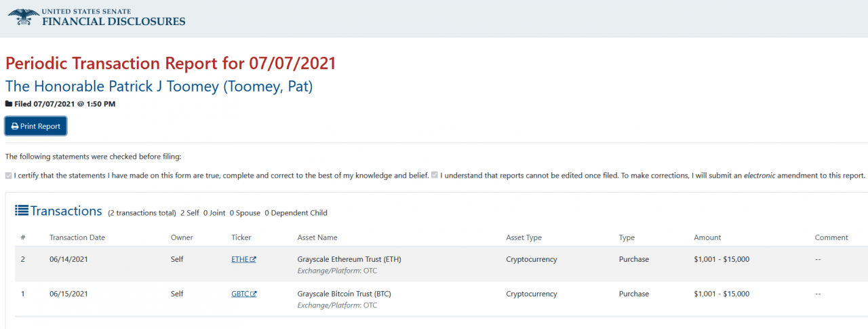This screenshot has height=329, width=868.
Task: Click the Transactions list icon
Action: point(21,211)
